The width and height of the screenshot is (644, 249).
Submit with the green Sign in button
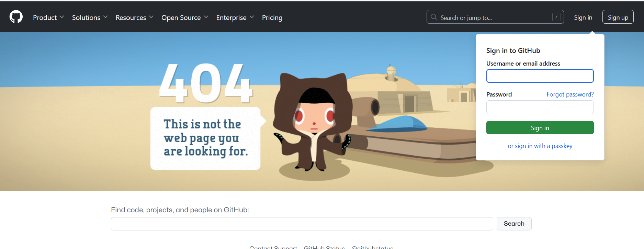pos(540,128)
